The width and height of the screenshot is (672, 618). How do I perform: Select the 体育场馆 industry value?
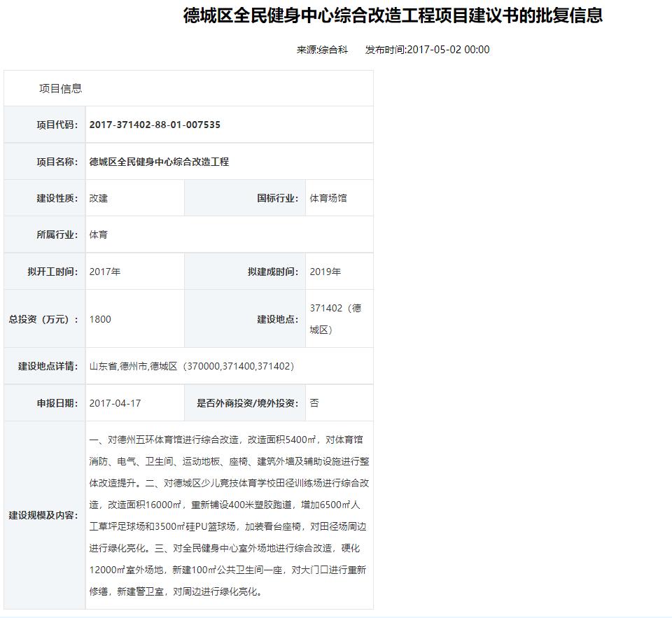[x=329, y=197]
